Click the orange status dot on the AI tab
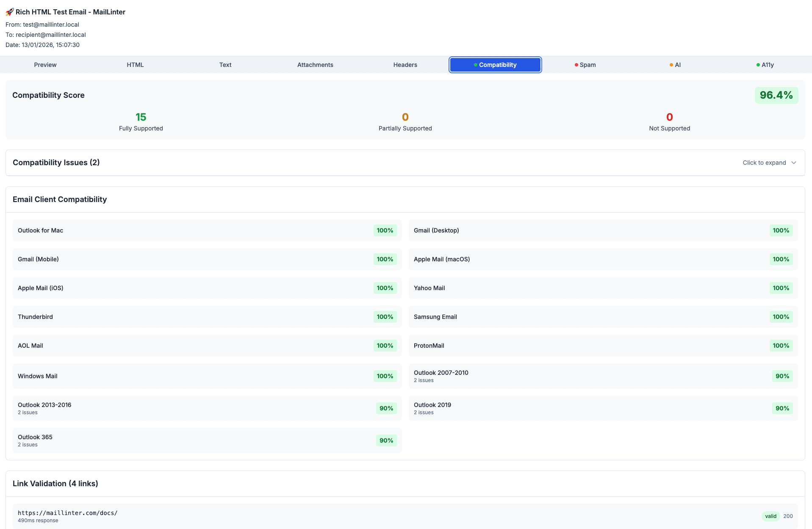 [x=671, y=65]
